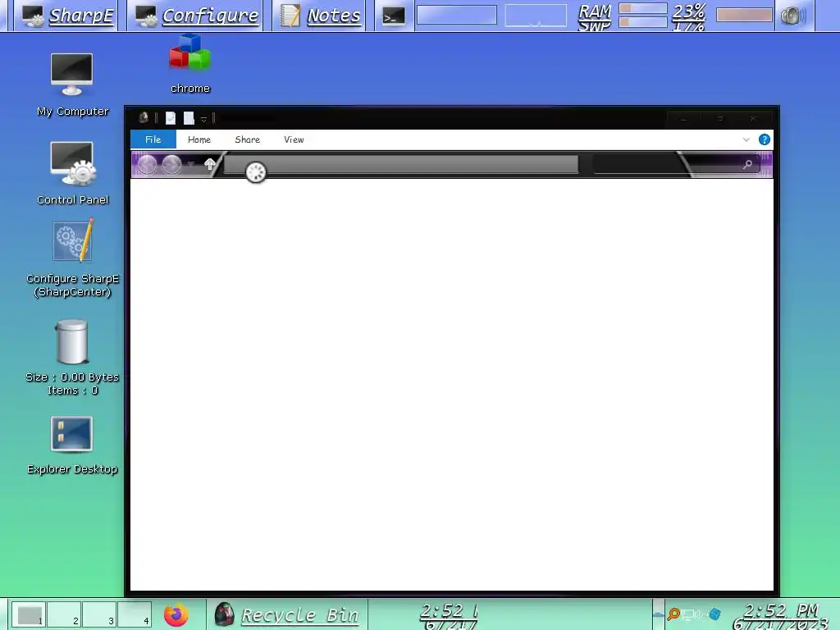Open the Recycle Bin desktop trash can icon

pyautogui.click(x=72, y=343)
